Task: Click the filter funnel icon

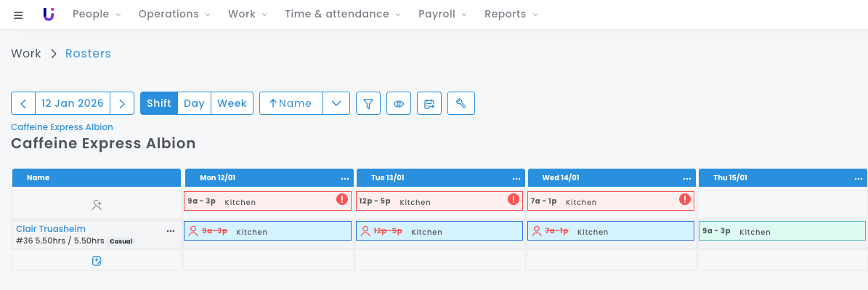Action: tap(368, 103)
